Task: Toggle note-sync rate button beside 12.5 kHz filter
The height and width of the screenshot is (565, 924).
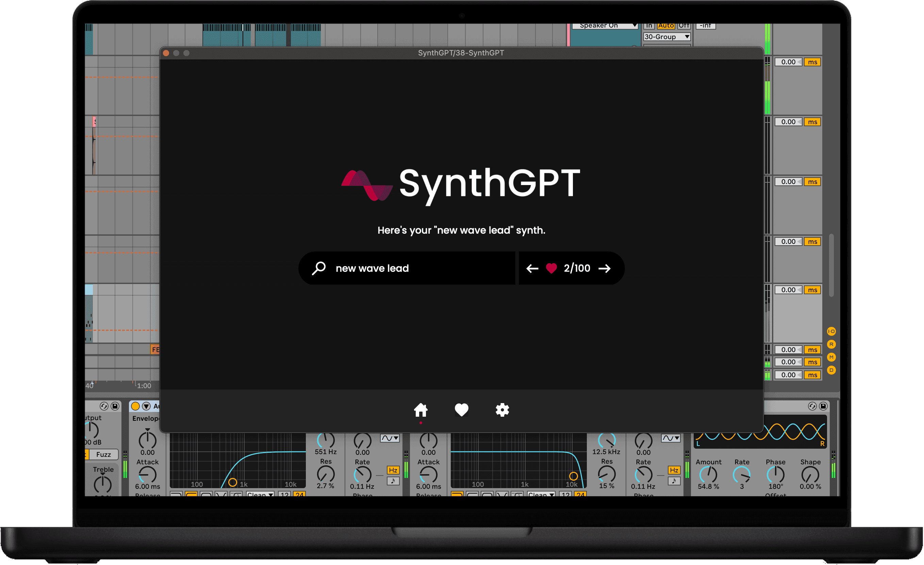Action: pos(674,481)
